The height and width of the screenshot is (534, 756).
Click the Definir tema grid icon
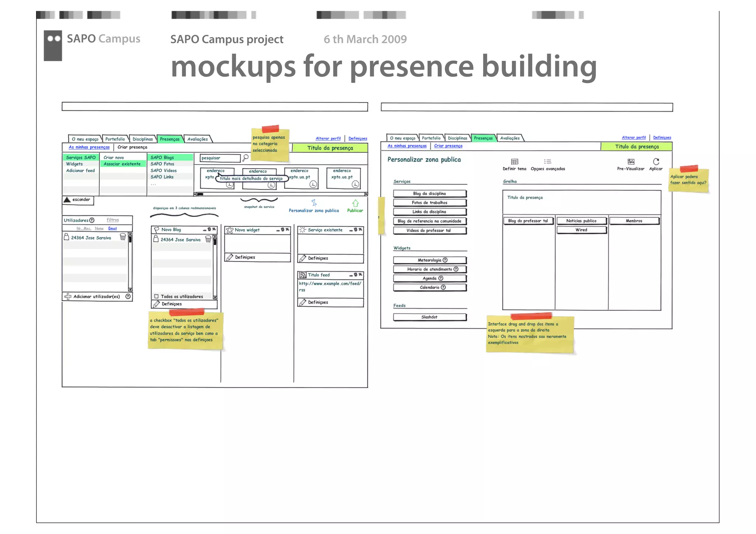(515, 162)
